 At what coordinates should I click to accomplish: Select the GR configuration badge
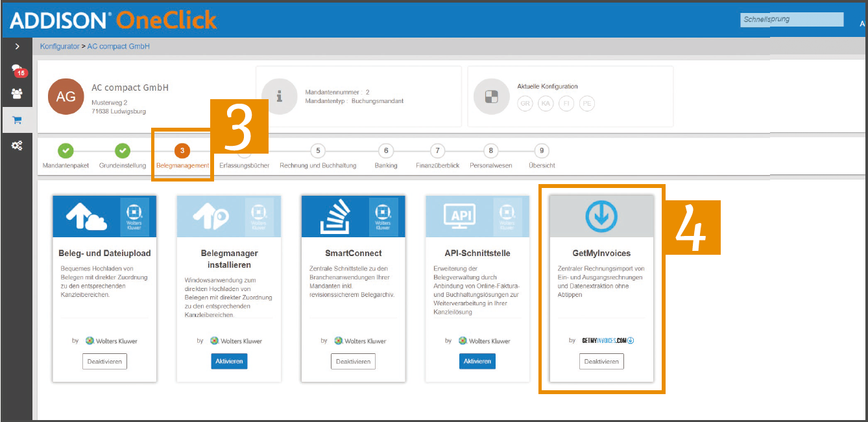(525, 103)
